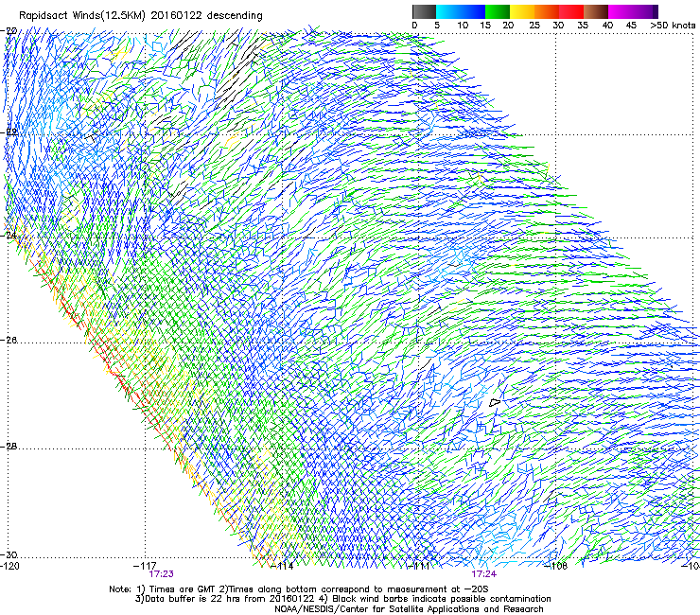Image resolution: width=700 pixels, height=615 pixels.
Task: Click the legend label '10'
Action: point(463,26)
